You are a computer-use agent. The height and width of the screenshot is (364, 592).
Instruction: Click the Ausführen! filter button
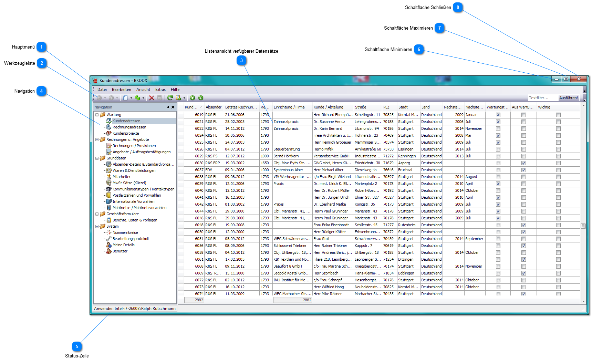[x=569, y=98]
